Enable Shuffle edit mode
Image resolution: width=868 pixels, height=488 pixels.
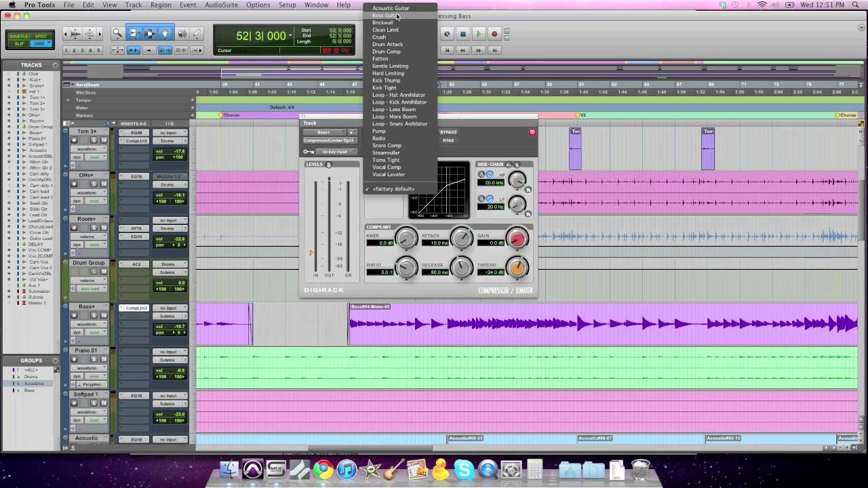(x=18, y=37)
